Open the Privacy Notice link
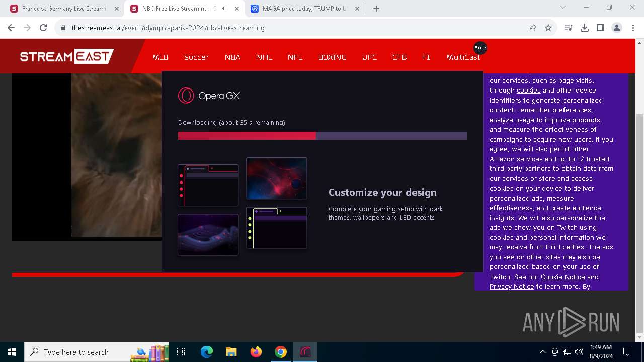The width and height of the screenshot is (644, 362). [512, 287]
